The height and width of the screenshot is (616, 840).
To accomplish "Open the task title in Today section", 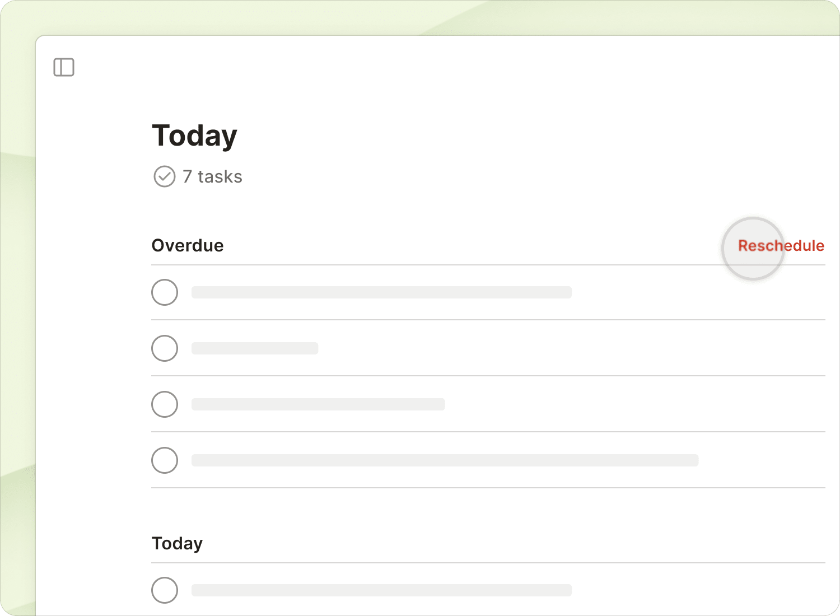I will (x=381, y=590).
